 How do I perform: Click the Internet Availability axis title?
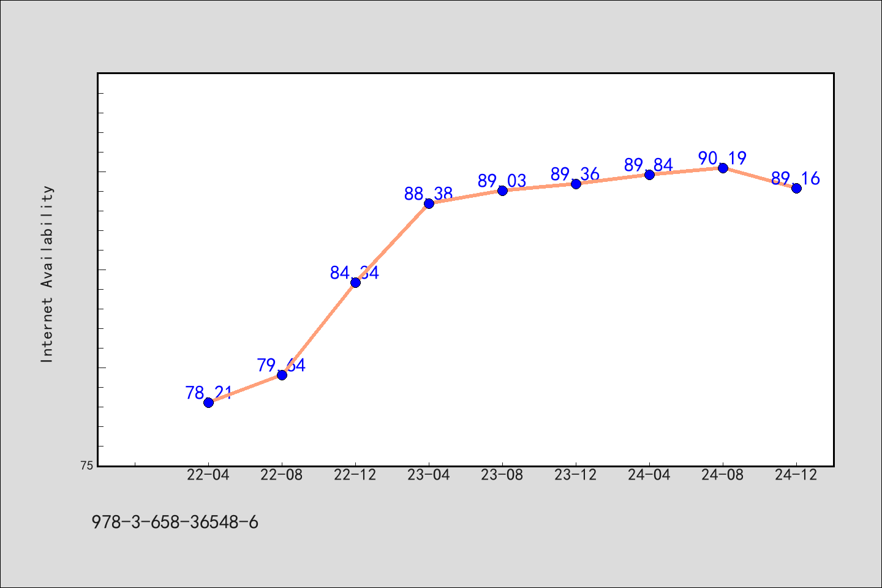tap(47, 274)
